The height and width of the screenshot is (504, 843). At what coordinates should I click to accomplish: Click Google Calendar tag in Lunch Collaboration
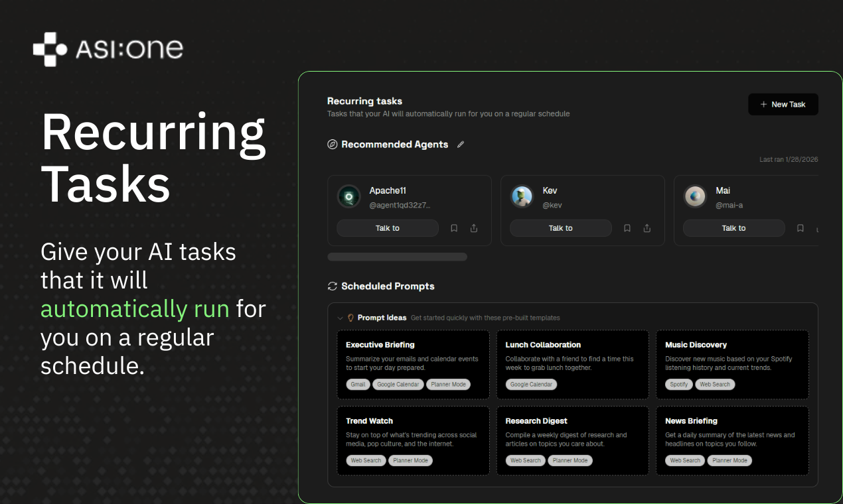[531, 385]
